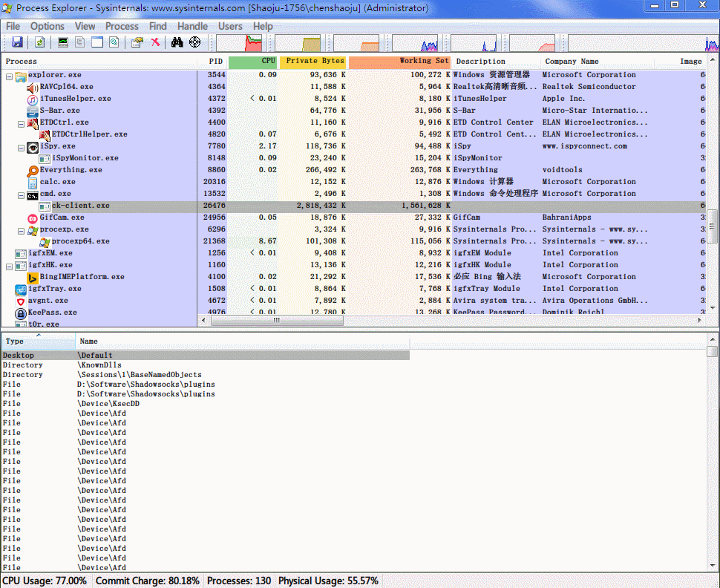Viewport: 720px width, 588px height.
Task: Sort by Company Name column header
Action: click(x=597, y=61)
